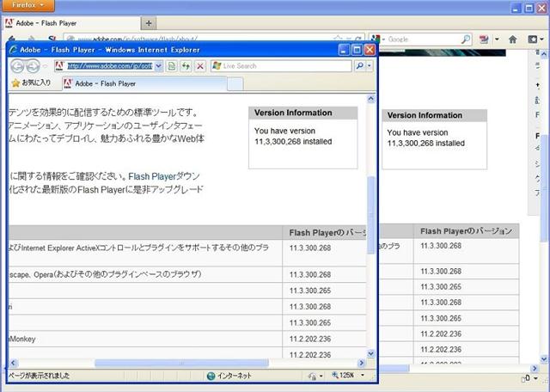Click the IE page icon in address bar
The width and height of the screenshot is (550, 392).
click(59, 66)
